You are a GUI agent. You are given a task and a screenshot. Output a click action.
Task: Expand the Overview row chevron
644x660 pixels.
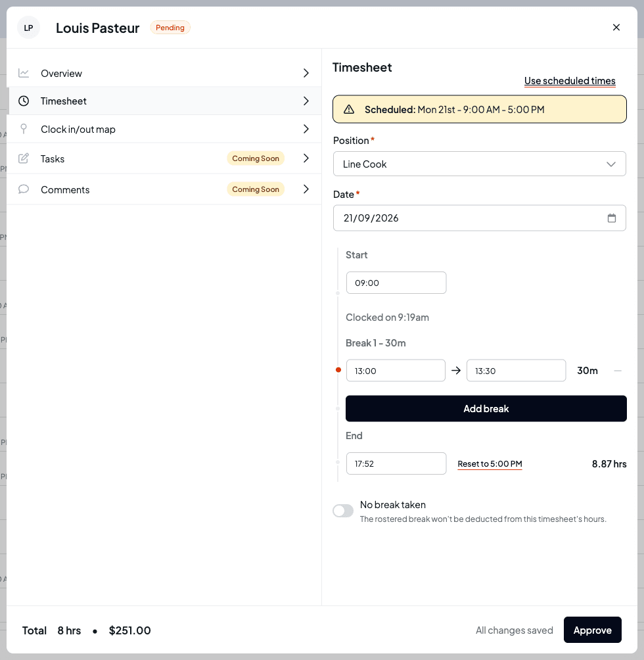(x=306, y=73)
